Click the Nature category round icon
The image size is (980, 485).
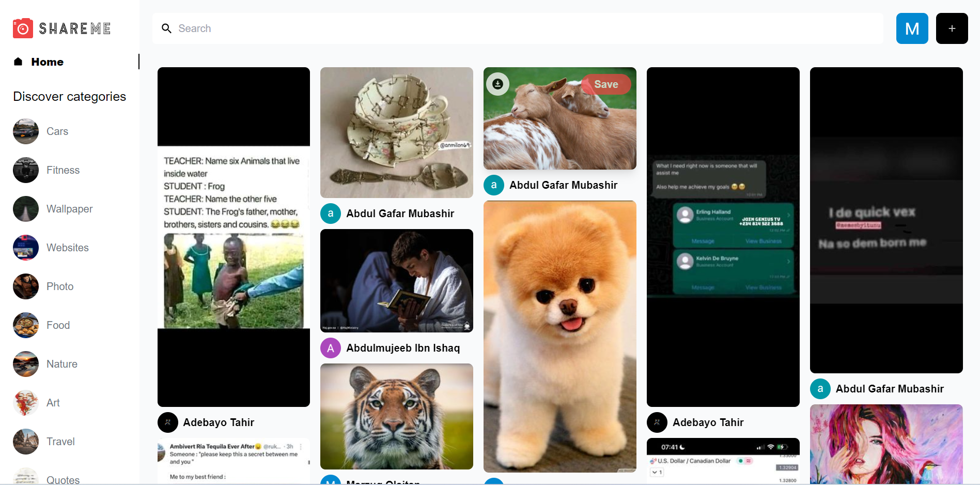click(x=26, y=364)
